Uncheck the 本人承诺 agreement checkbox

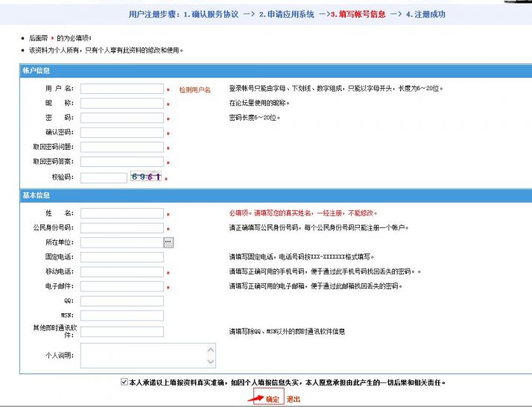124,382
